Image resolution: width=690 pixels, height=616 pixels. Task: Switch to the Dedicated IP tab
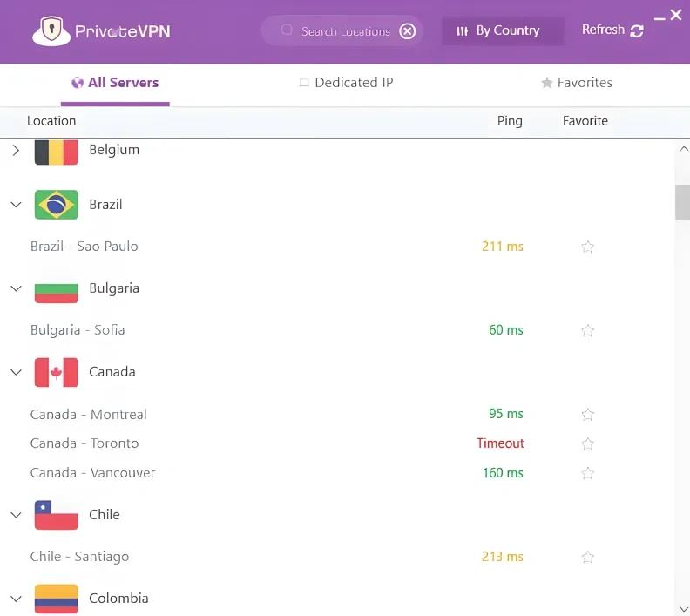tap(346, 83)
